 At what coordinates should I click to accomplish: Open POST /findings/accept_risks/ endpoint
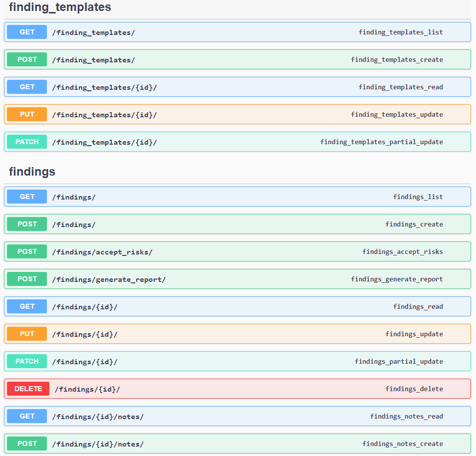(x=102, y=252)
